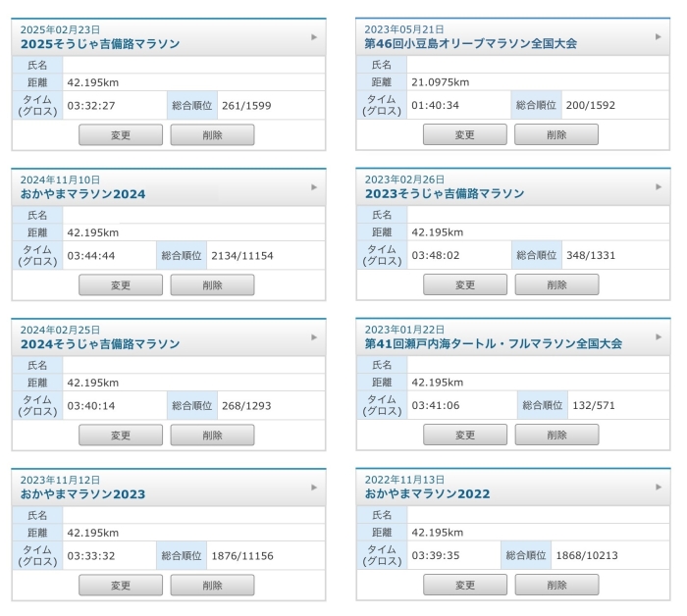Select the 03:32:27 time cell
The width and height of the screenshot is (687, 616).
(x=90, y=105)
